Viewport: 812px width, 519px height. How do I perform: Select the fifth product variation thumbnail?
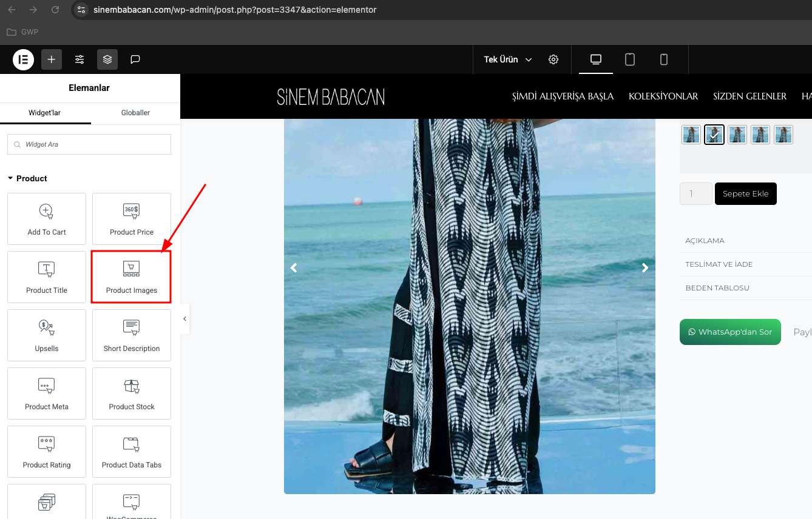click(783, 135)
